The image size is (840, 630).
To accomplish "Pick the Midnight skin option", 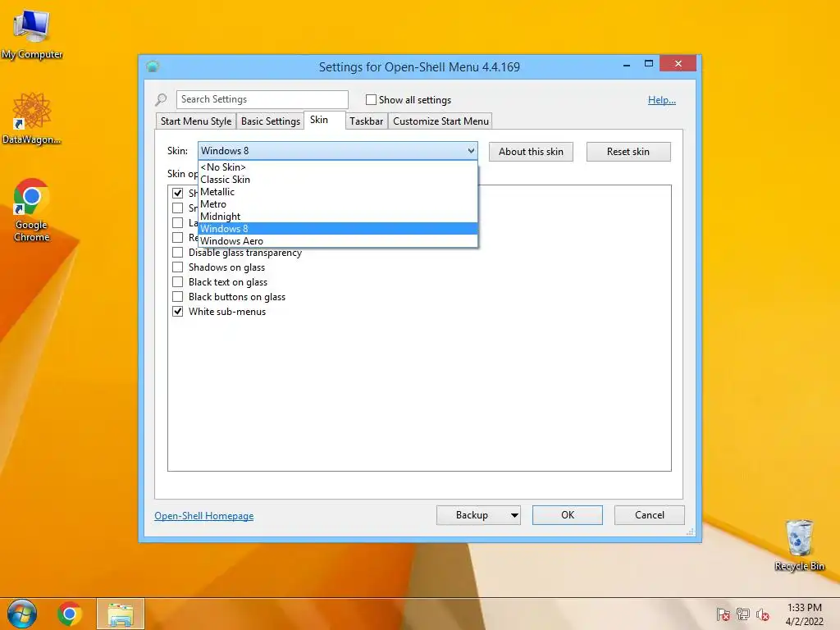I will click(337, 217).
